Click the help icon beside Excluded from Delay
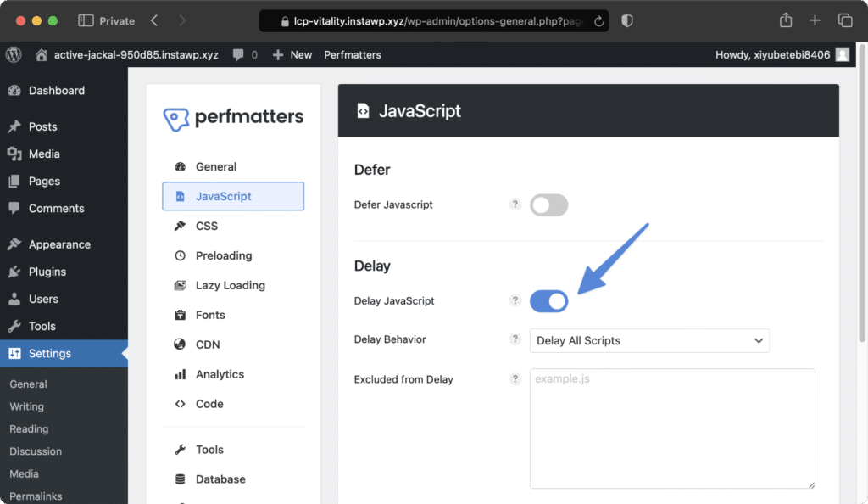The height and width of the screenshot is (504, 868). [515, 378]
